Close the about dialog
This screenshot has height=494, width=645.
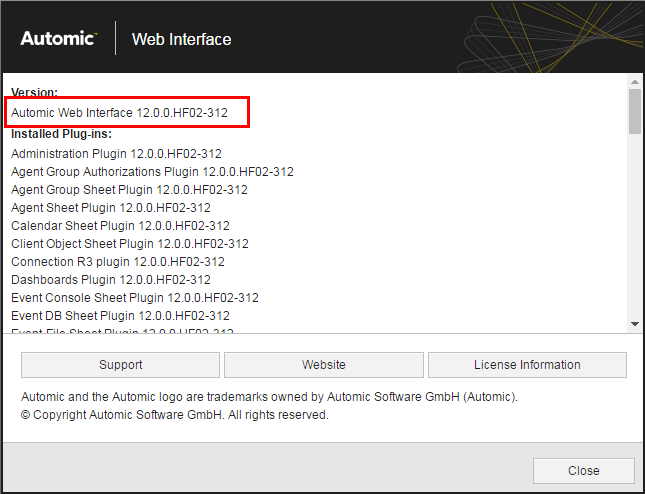pos(584,471)
